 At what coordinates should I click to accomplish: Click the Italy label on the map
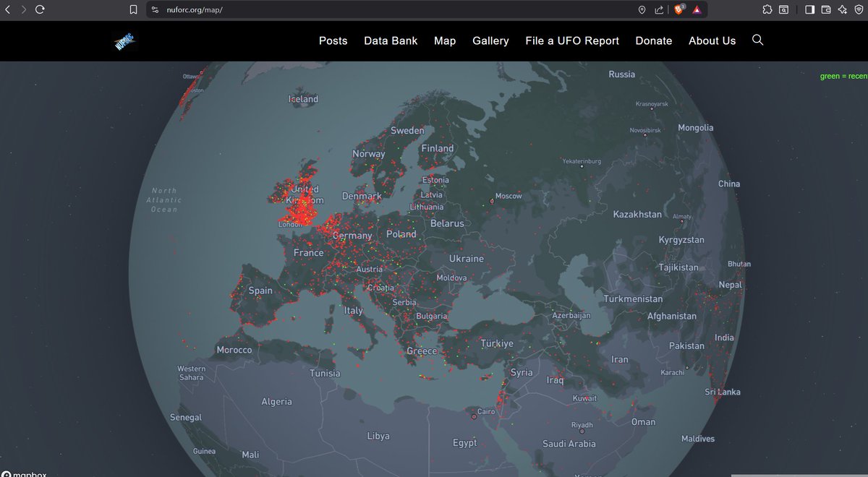[x=354, y=310]
